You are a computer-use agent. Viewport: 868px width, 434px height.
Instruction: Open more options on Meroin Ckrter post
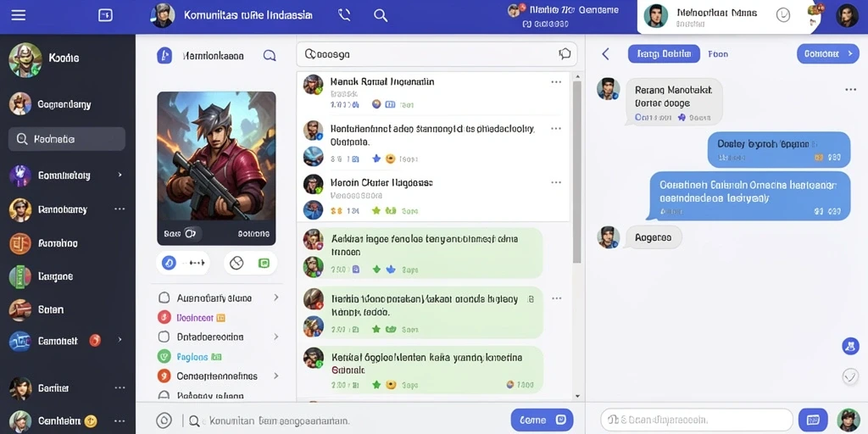pos(556,182)
